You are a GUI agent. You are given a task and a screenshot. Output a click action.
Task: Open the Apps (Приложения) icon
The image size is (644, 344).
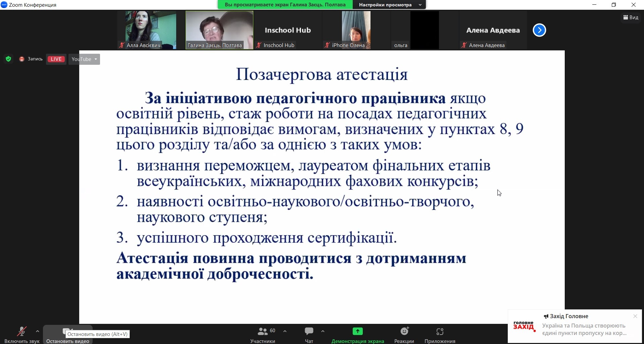pyautogui.click(x=440, y=332)
